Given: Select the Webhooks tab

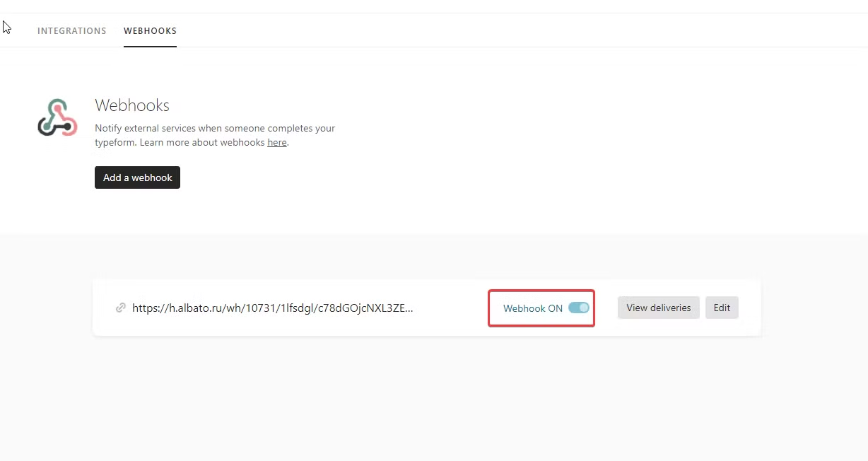Looking at the screenshot, I should [x=150, y=31].
